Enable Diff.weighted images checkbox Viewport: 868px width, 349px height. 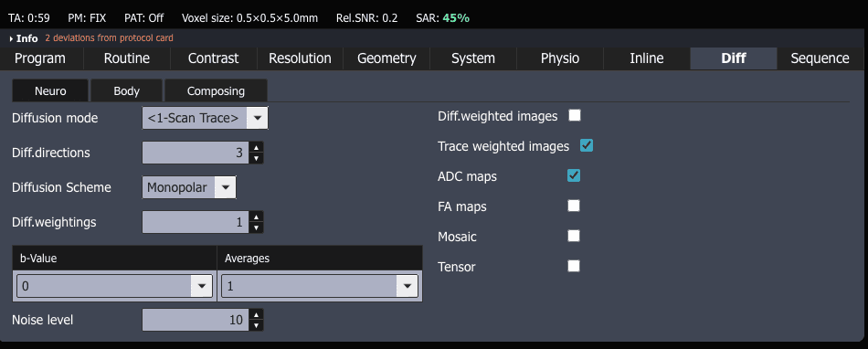(x=575, y=116)
